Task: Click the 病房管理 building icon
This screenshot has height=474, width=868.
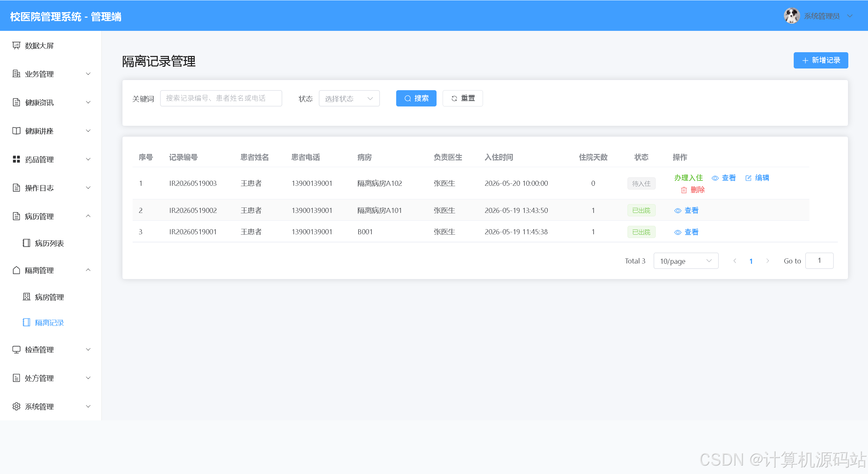Action: click(x=26, y=297)
